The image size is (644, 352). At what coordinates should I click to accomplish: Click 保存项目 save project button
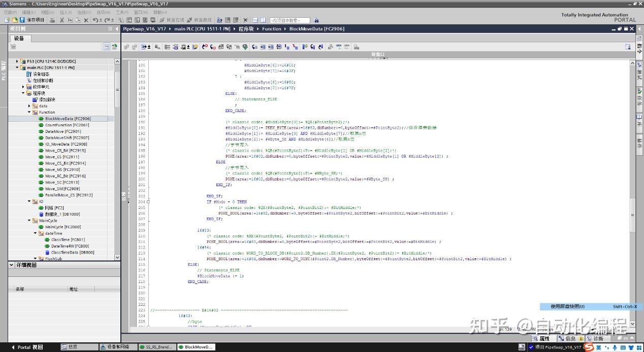32,20
